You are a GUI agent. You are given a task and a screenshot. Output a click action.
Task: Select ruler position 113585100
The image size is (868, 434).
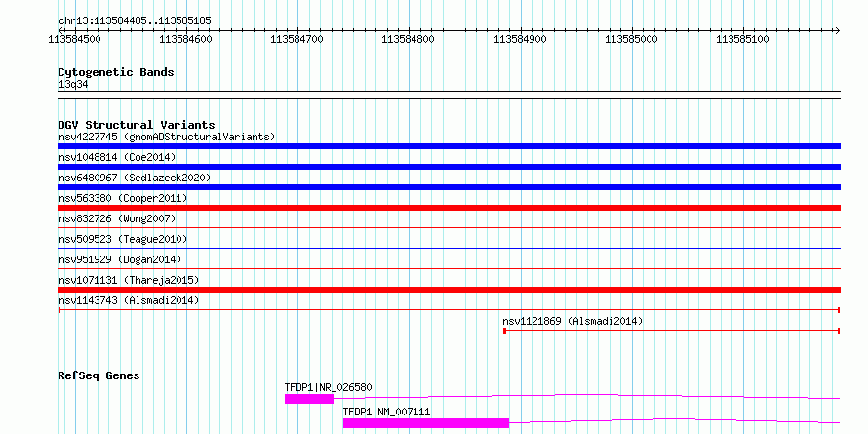point(742,39)
